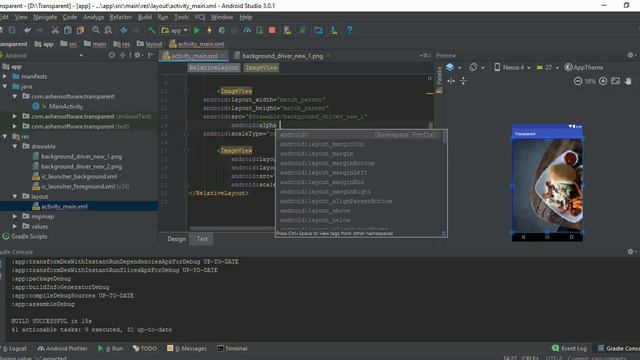This screenshot has height=360, width=640.
Task: Collapse the layout folder
Action: click(x=15, y=196)
